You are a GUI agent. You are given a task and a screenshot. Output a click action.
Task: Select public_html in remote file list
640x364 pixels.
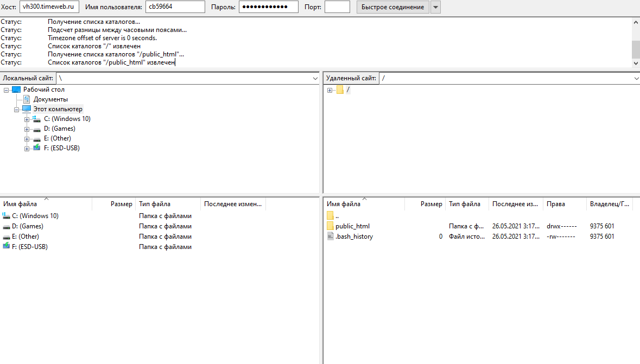click(353, 226)
